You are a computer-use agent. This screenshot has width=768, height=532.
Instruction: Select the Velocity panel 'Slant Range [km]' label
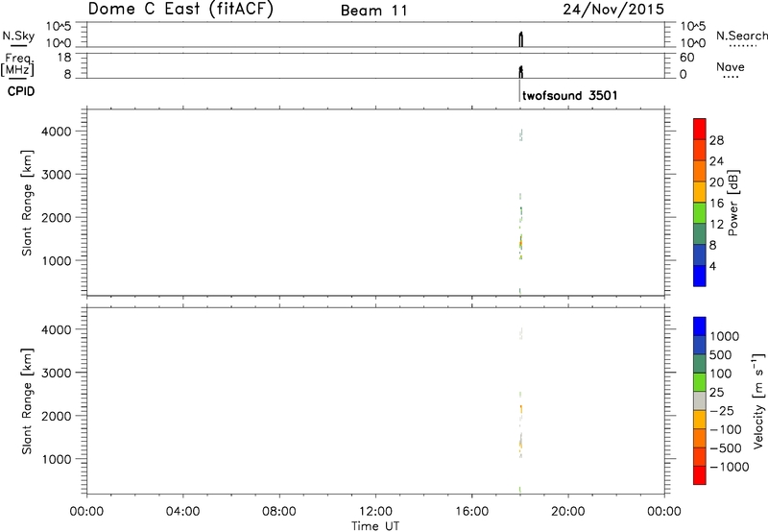pos(27,401)
